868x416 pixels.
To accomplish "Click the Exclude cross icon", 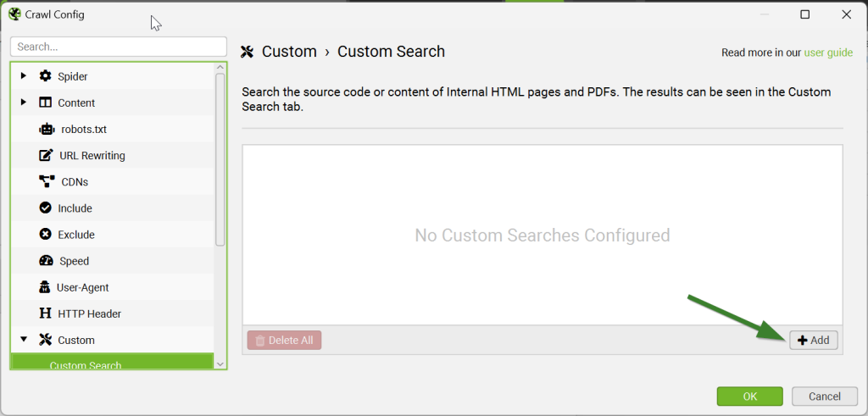I will click(45, 235).
